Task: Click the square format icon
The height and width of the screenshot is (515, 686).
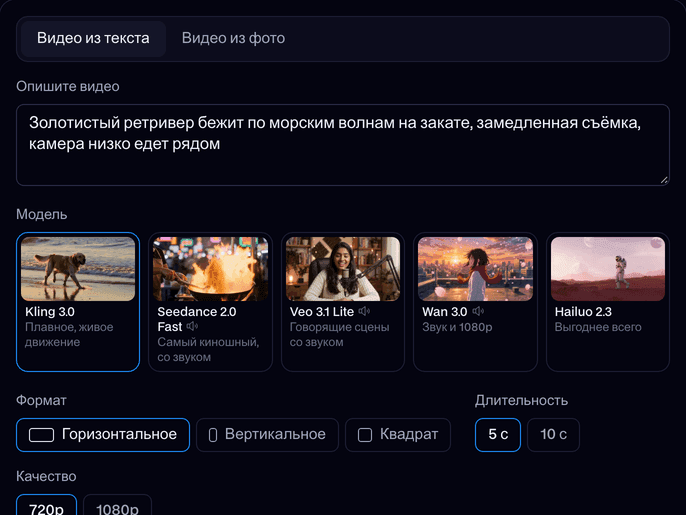Action: 365,435
